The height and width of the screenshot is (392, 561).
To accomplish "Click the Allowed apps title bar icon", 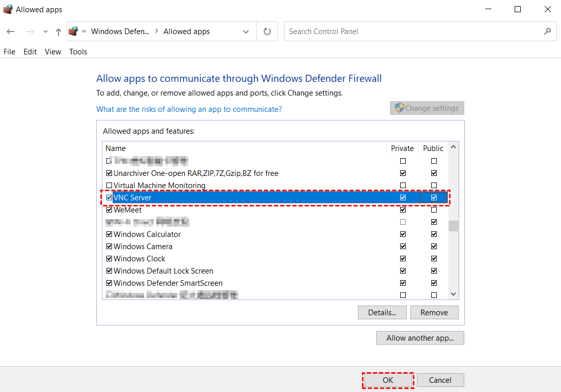I will (x=8, y=9).
